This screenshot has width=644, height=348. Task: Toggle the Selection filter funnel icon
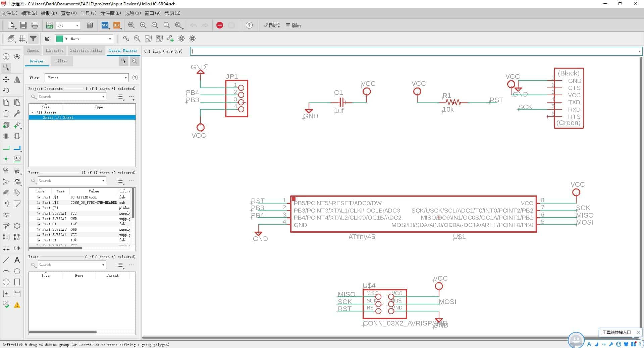[x=33, y=39]
